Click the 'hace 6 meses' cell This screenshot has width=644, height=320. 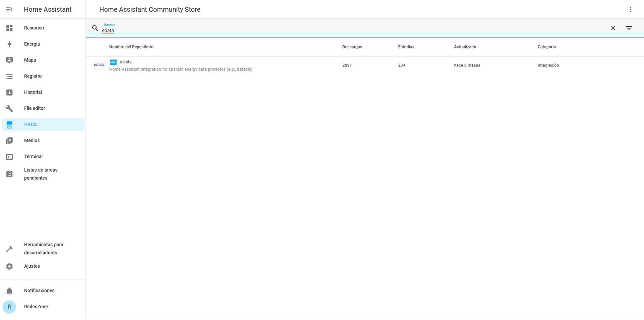[x=467, y=65]
